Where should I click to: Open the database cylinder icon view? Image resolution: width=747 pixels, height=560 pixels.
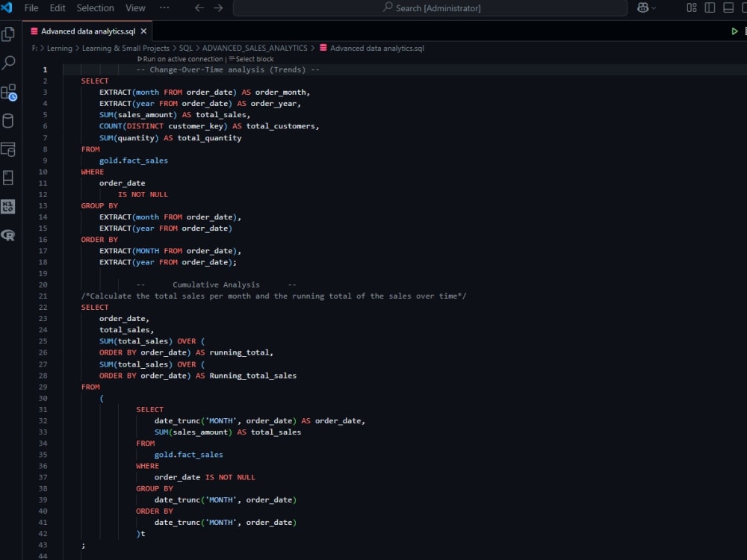8,120
